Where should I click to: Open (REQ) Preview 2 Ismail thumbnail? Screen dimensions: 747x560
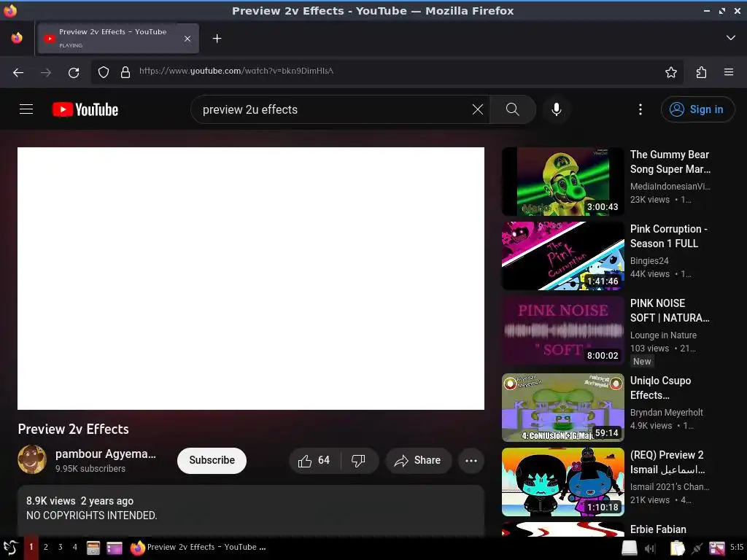562,482
